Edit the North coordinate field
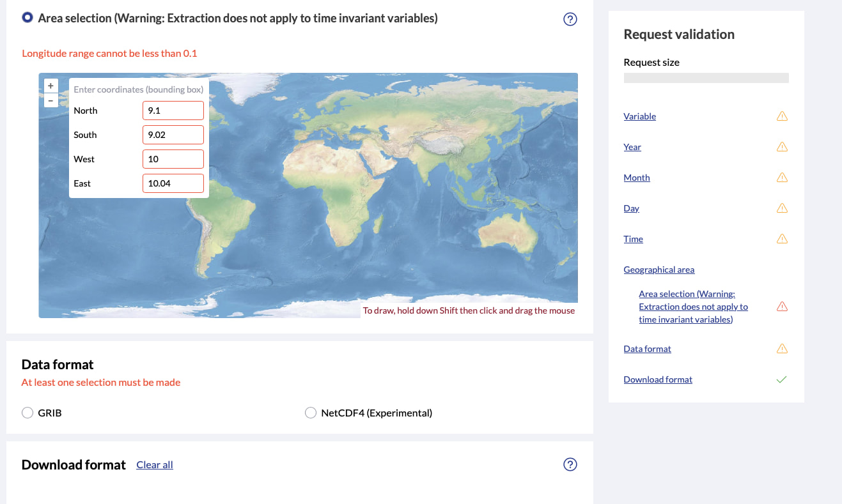 click(173, 111)
